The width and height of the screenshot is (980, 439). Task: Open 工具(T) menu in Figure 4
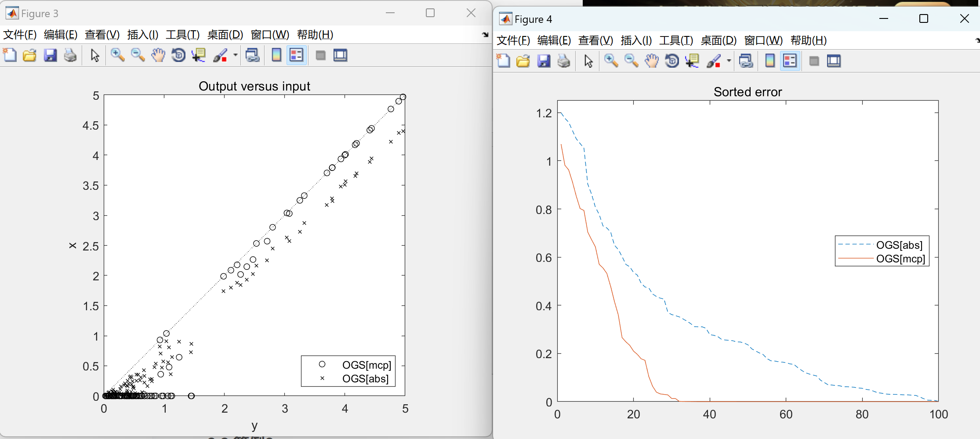(x=676, y=40)
